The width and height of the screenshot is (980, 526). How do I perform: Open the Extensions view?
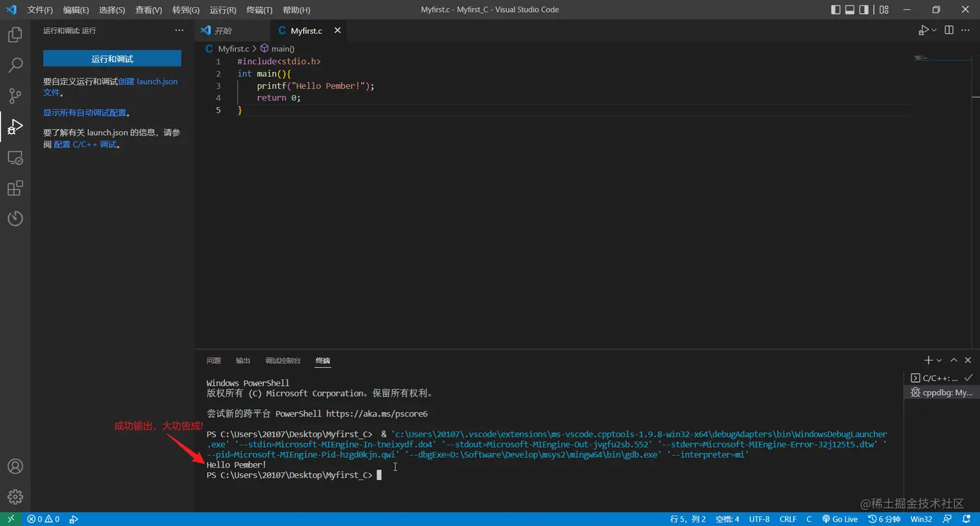[15, 188]
